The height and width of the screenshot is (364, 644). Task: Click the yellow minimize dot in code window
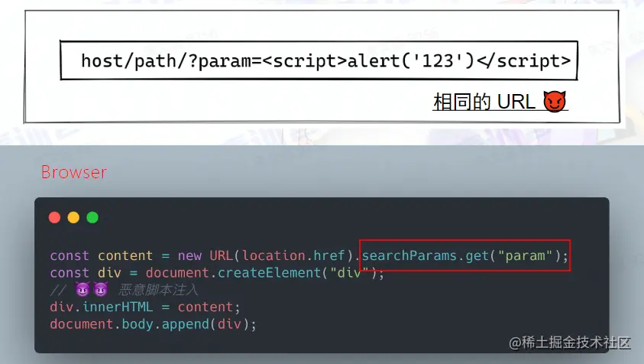pos(73,217)
